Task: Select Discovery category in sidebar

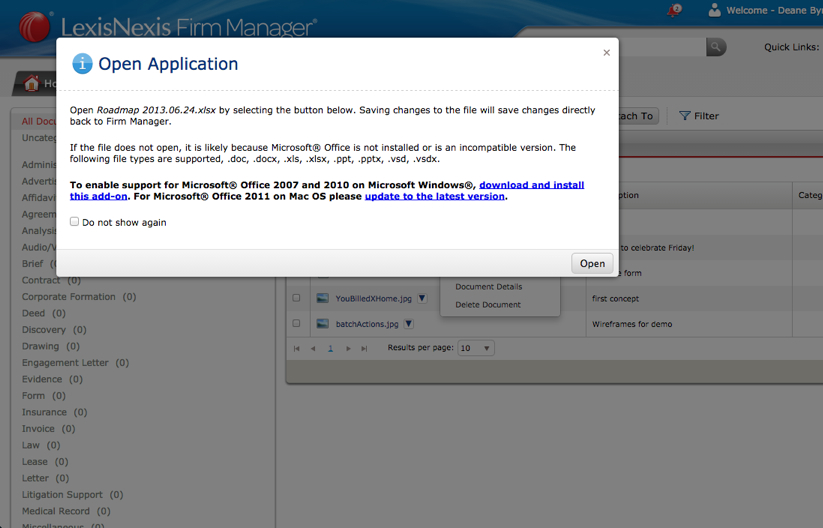Action: tap(54, 330)
